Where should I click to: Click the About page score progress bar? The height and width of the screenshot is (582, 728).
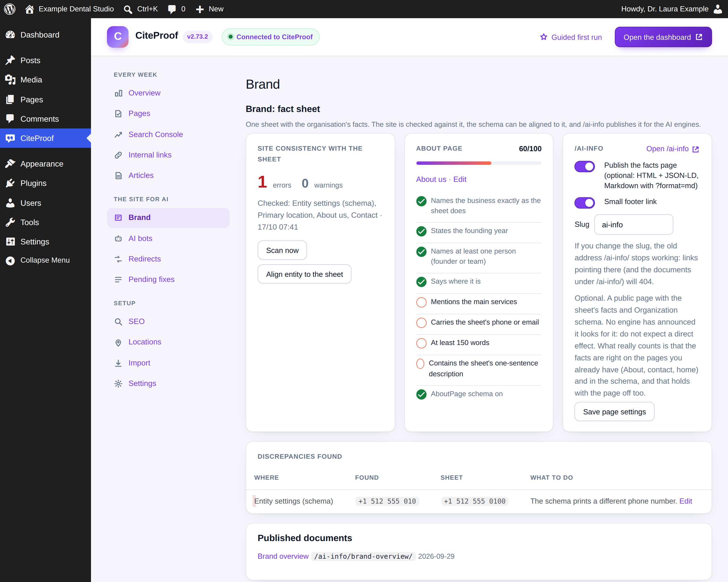[x=479, y=163]
